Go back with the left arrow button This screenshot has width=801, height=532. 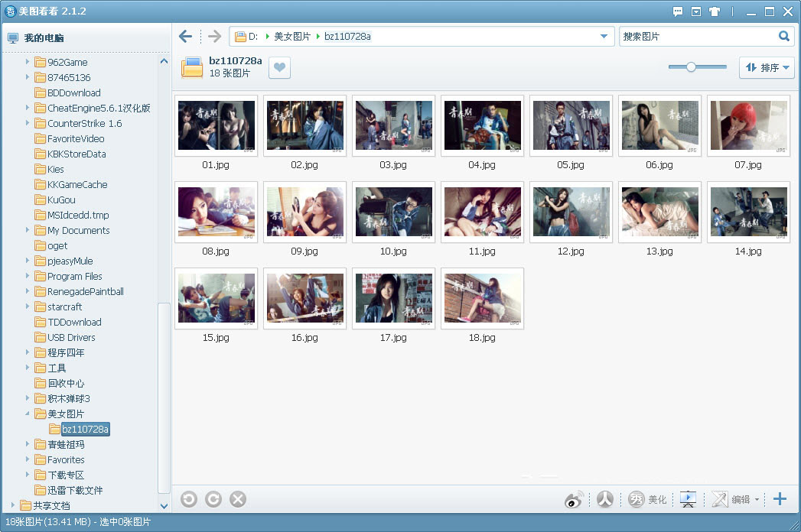click(185, 37)
